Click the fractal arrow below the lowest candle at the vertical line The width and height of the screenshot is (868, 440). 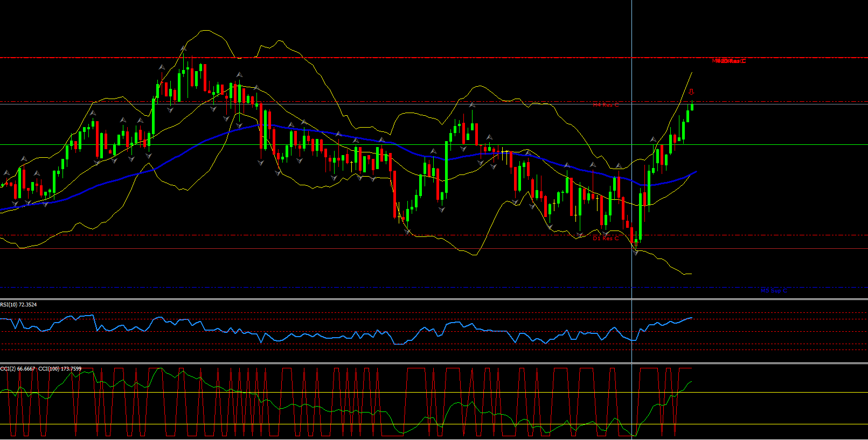coord(636,253)
